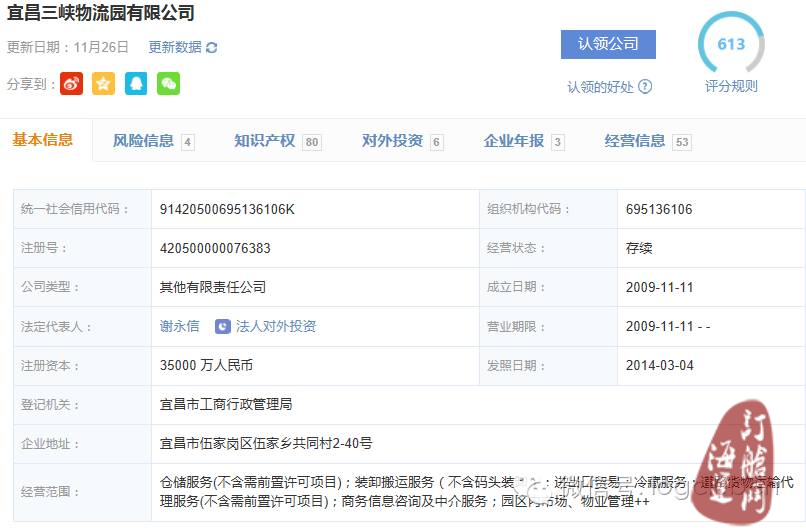Share to WeChat via green icon
Screen dimensions: 806x528
(x=169, y=83)
